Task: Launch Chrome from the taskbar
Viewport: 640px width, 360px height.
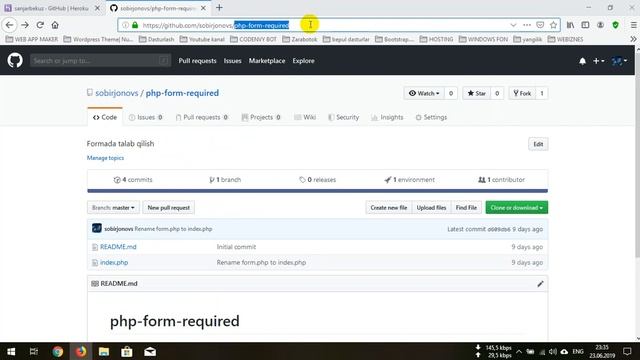Action: coord(58,351)
